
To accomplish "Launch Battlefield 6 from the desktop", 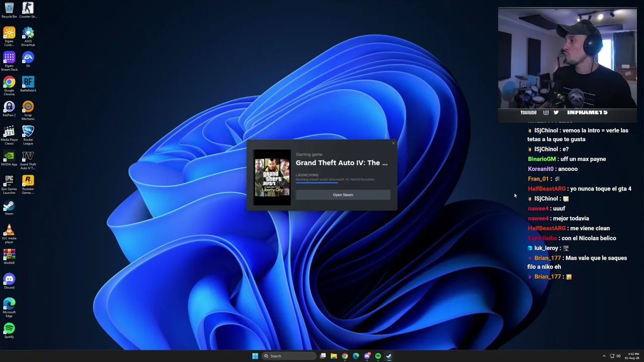I will pos(28,84).
